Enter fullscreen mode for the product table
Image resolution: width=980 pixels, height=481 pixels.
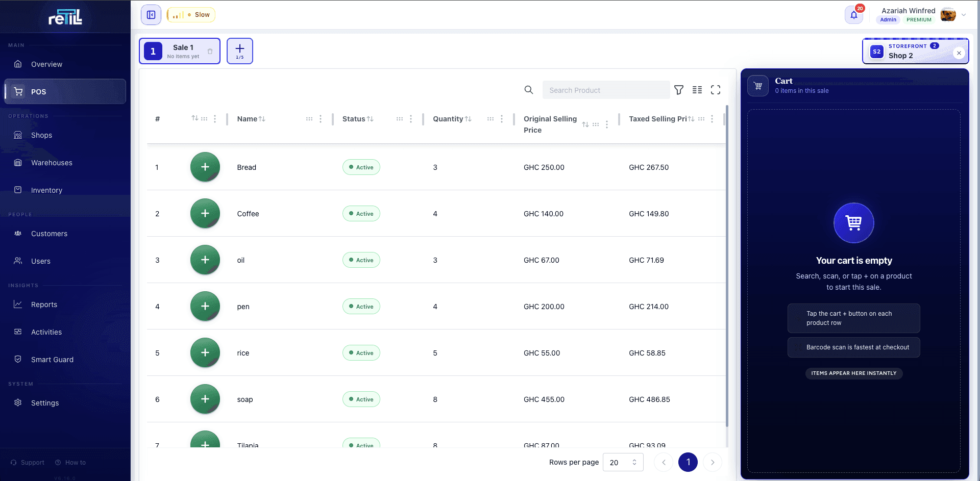[716, 90]
